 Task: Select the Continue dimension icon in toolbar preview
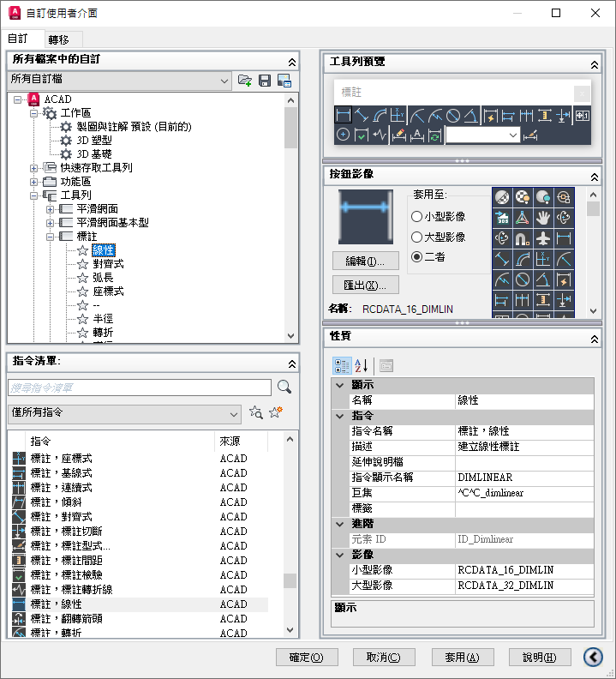(x=526, y=115)
